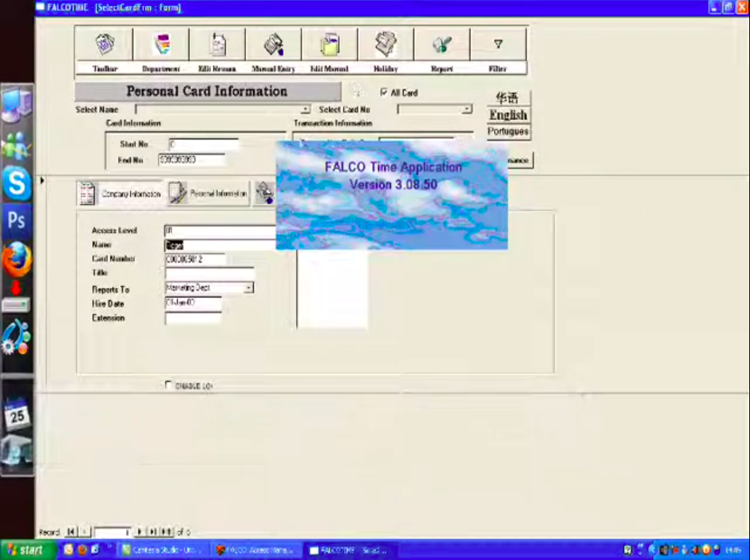The width and height of the screenshot is (750, 560).
Task: Open My Computer icon in dock
Action: coord(18,105)
